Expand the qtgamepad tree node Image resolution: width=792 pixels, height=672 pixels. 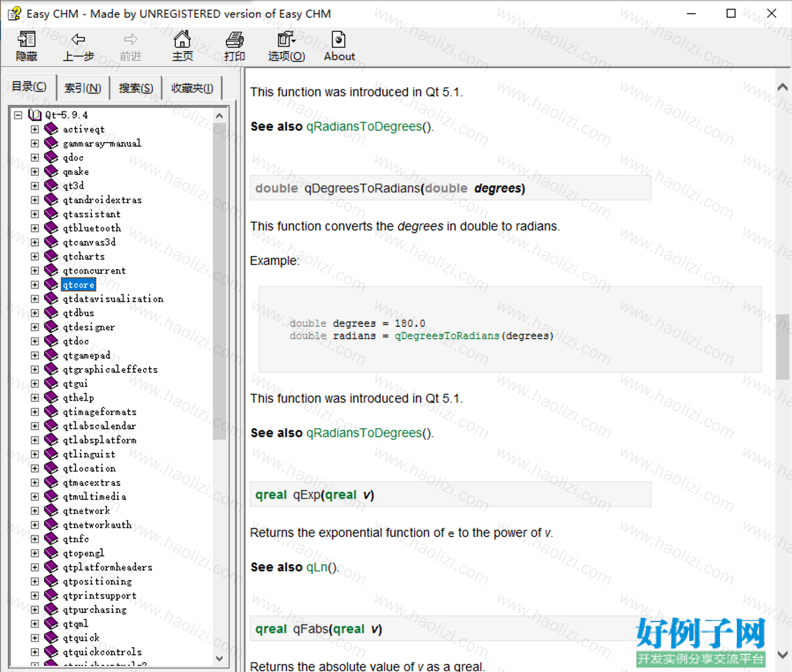point(35,355)
